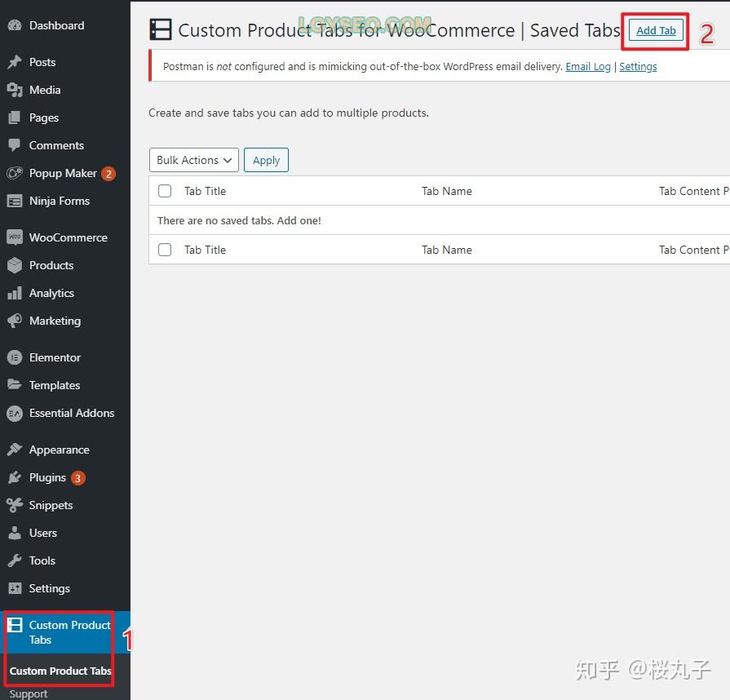
Task: Click the WooCommerce woo icon
Action: [x=15, y=237]
